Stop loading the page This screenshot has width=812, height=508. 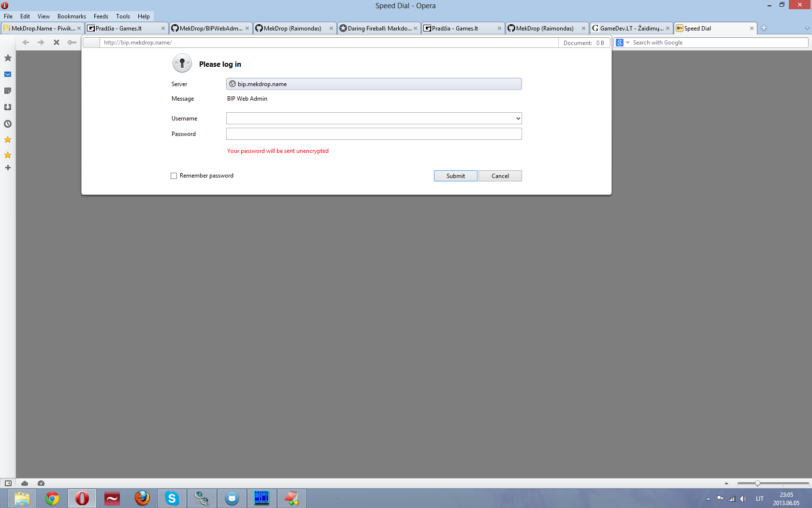[57, 43]
